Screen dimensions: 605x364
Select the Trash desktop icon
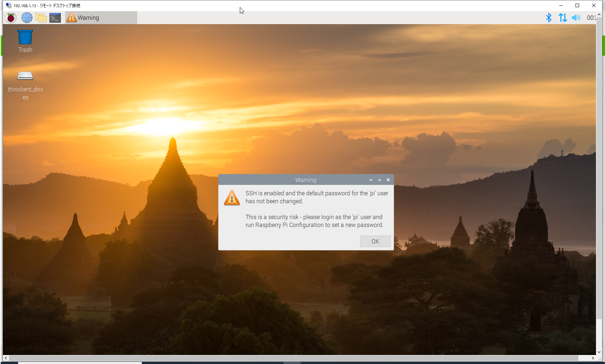pos(25,41)
